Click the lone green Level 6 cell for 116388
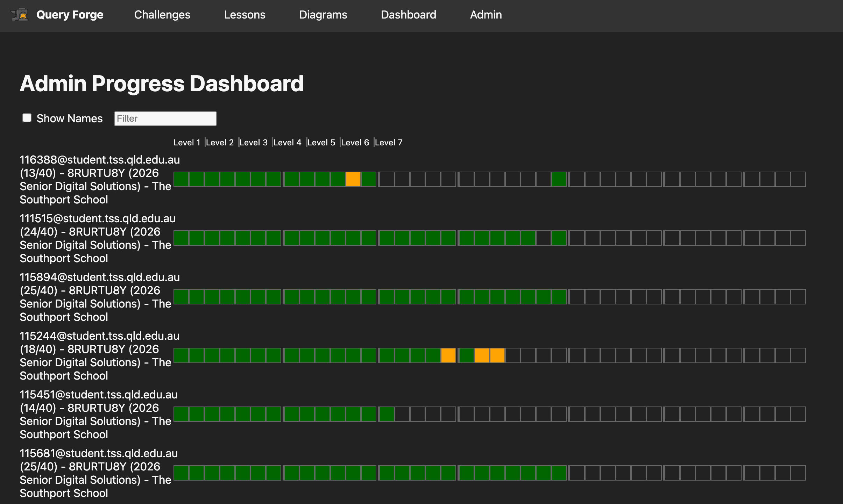Viewport: 843px width, 504px height. [559, 179]
